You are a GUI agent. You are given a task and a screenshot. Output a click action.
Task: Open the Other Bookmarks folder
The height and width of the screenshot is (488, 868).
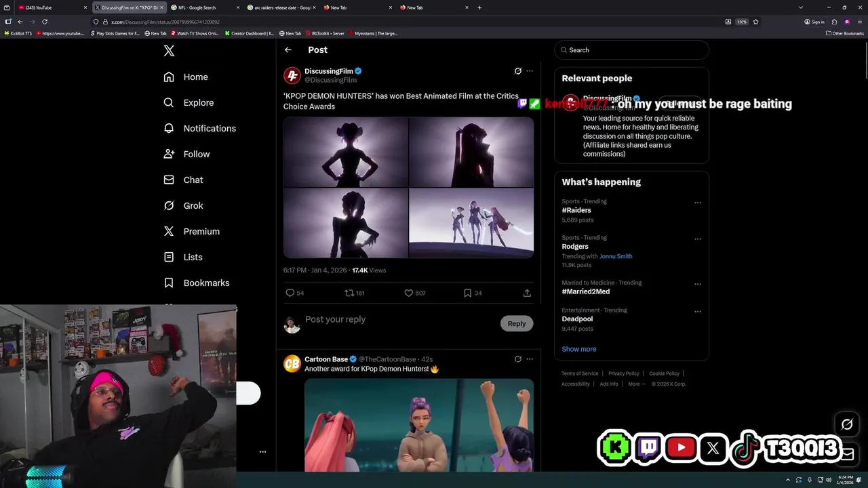click(x=845, y=33)
